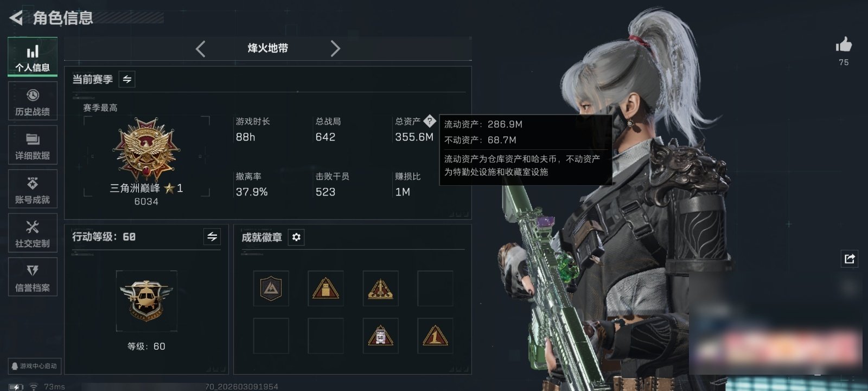Viewport: 868px width, 391px height.
Task: Open the 历史战绩 sidebar tab
Action: (33, 101)
